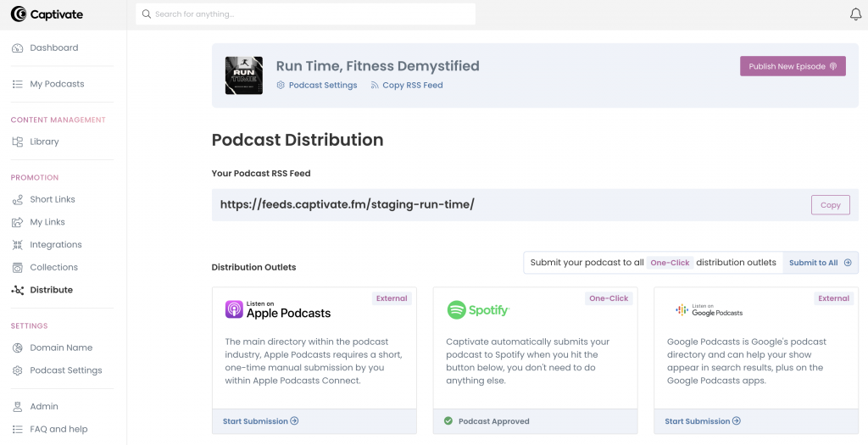The height and width of the screenshot is (445, 868).
Task: Click the notification bell icon
Action: [x=855, y=14]
